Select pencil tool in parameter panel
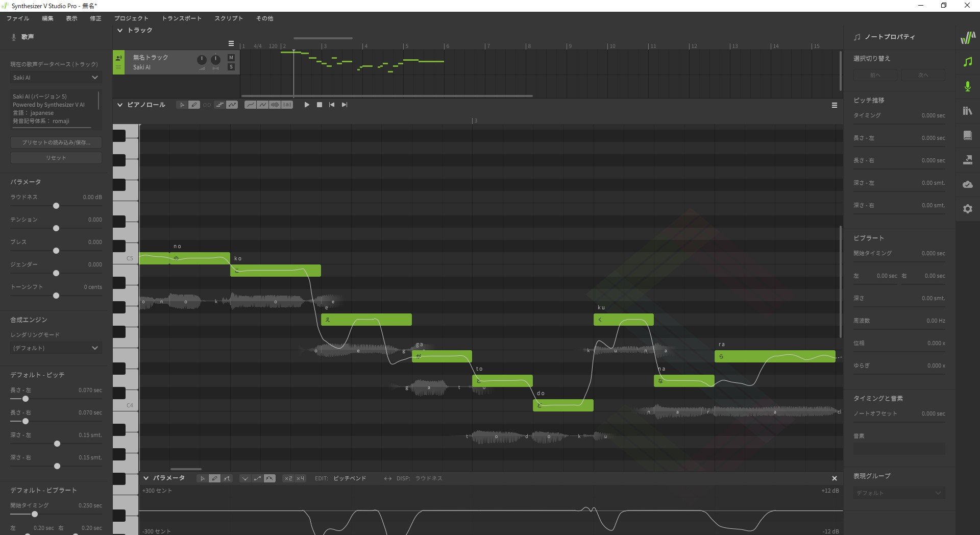Viewport: 980px width, 535px height. pos(214,478)
